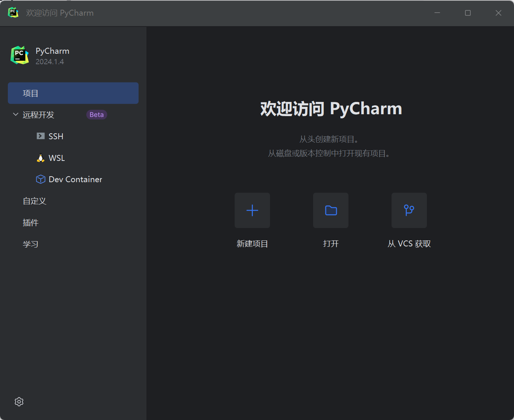Click the PyCharm name in the sidebar

click(x=52, y=51)
